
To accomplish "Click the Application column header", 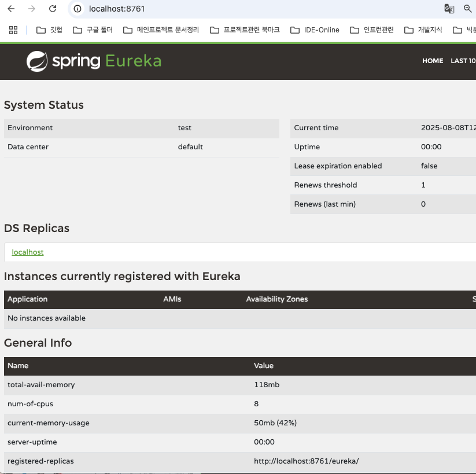I will point(28,299).
